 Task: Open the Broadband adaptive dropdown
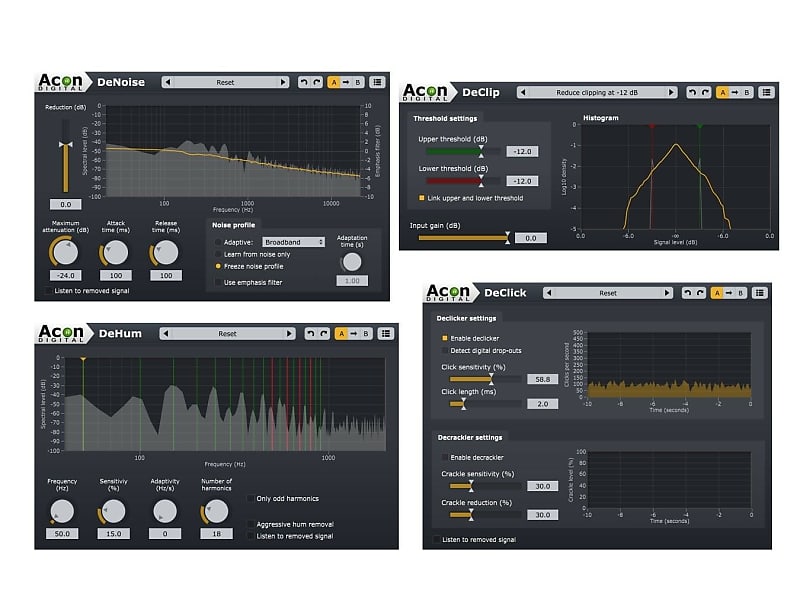pyautogui.click(x=295, y=241)
